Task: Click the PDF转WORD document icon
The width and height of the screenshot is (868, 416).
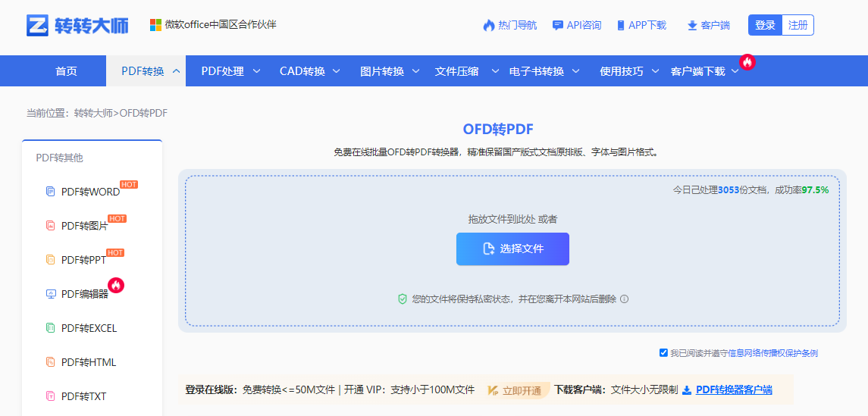Action: 50,192
